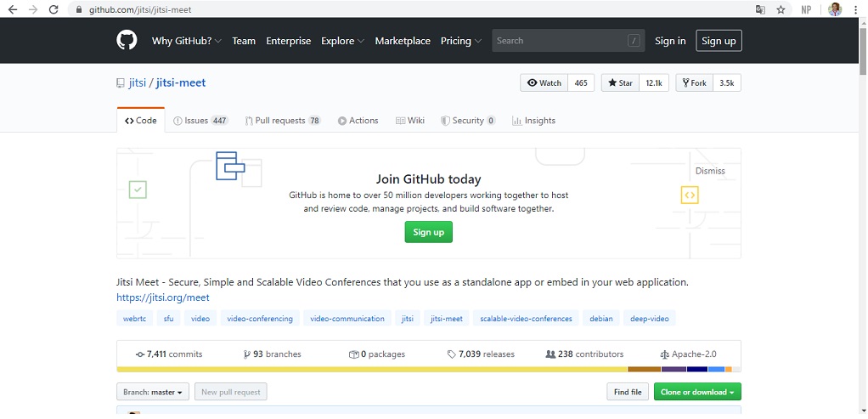Star the jitsi-meet repository
This screenshot has height=419, width=868.
point(620,83)
